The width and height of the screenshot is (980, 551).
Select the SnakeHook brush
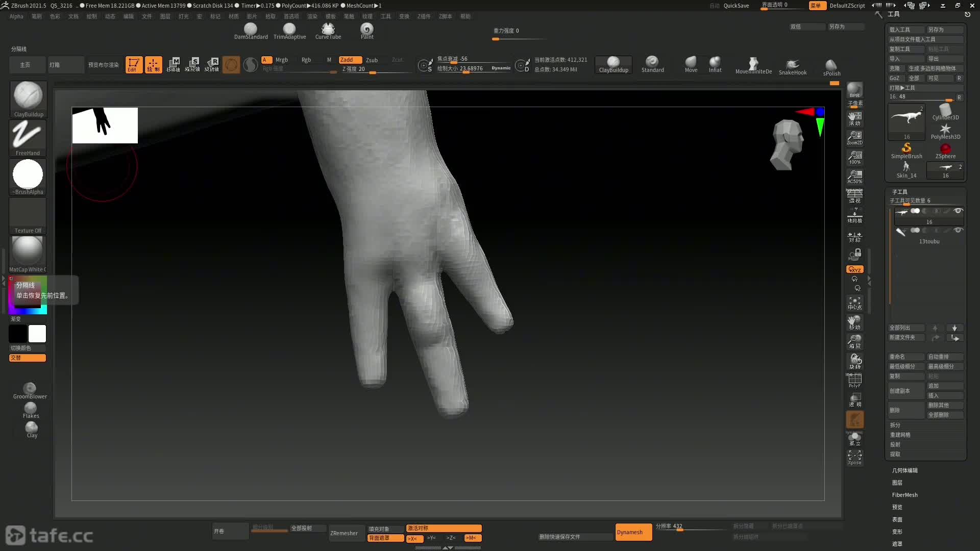coord(793,66)
